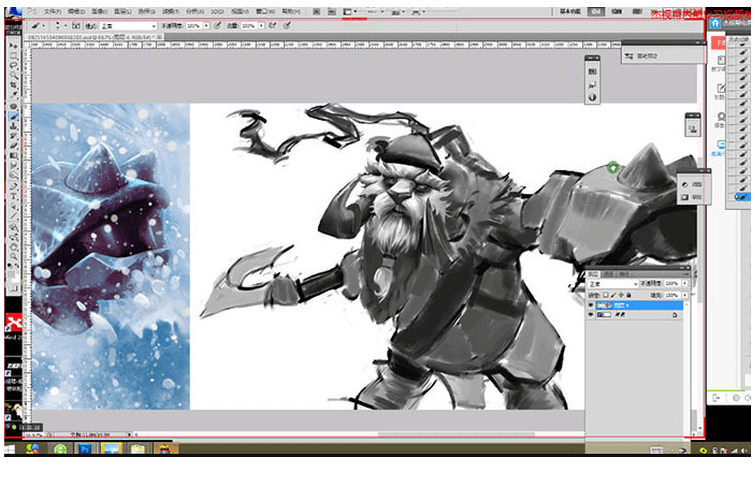
Task: Select the History Brush tool
Action: point(13,136)
